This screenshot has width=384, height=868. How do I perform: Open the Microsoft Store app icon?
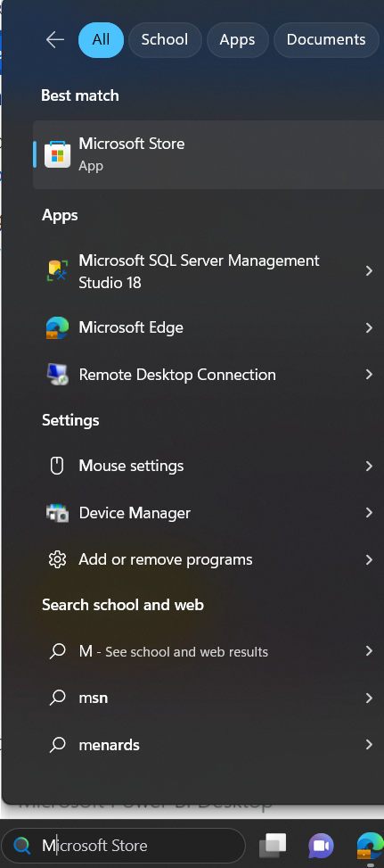tap(57, 154)
